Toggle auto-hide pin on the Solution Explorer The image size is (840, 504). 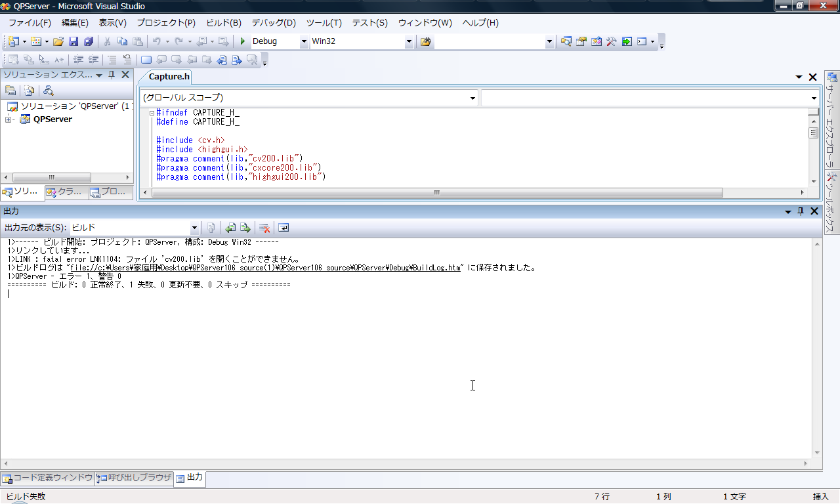112,75
